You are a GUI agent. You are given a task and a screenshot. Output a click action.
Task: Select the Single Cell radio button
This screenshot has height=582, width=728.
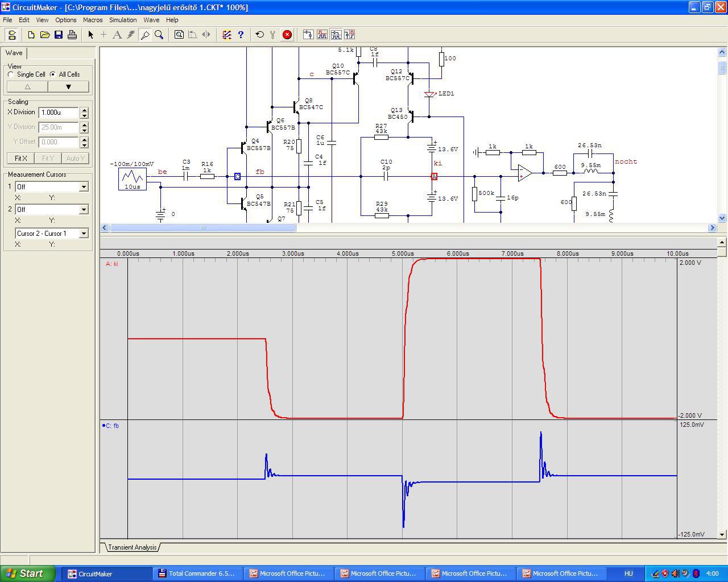[x=11, y=74]
